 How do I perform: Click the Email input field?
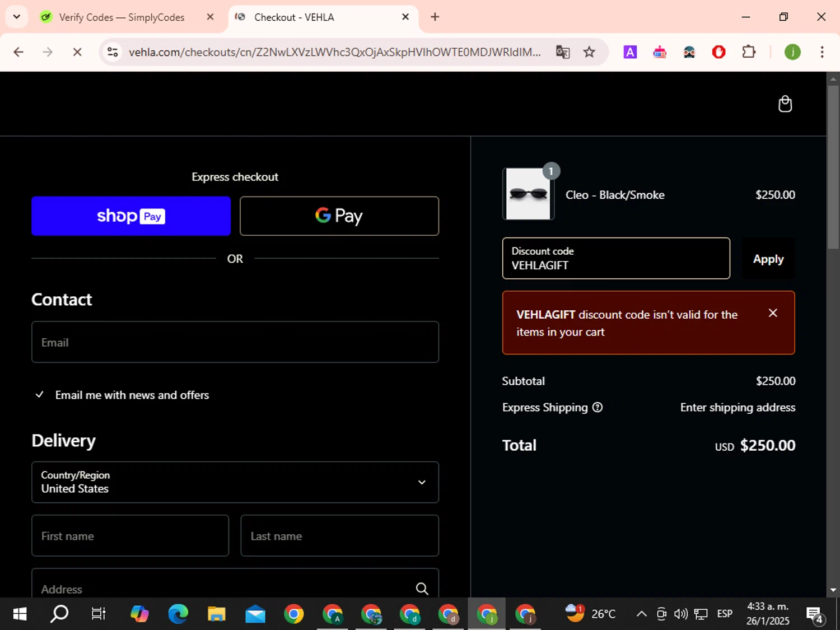tap(235, 342)
